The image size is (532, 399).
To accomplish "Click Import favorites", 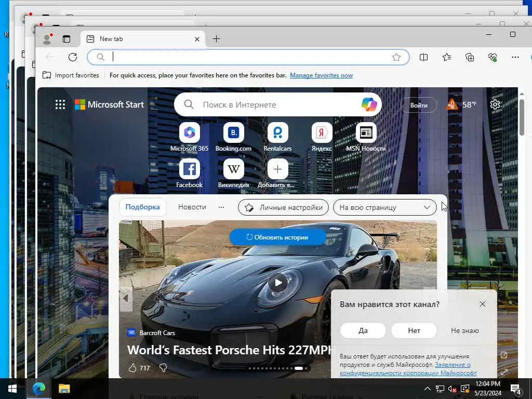I will coord(71,75).
